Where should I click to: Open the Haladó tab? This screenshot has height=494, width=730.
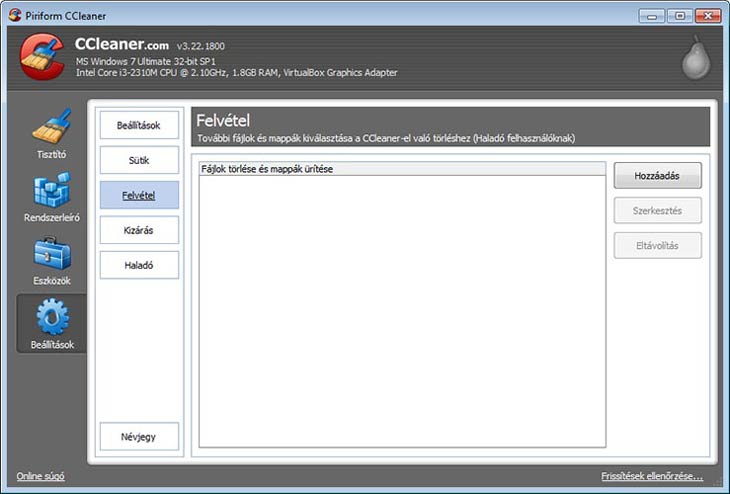139,265
